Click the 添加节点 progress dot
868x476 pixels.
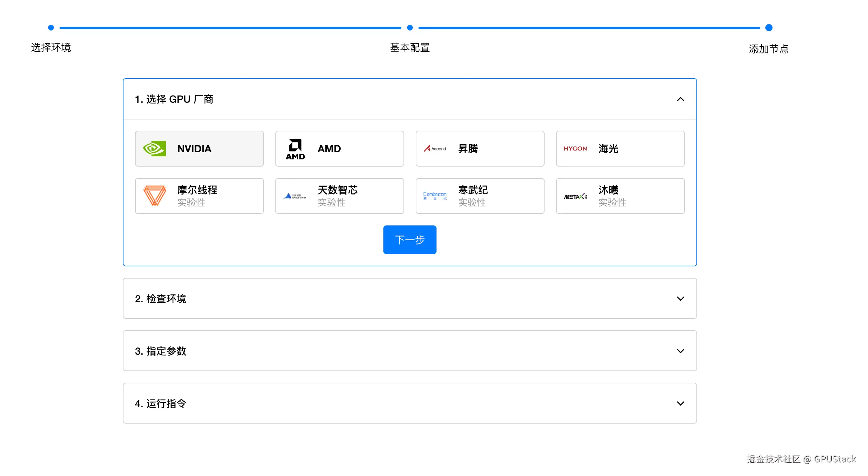click(769, 28)
